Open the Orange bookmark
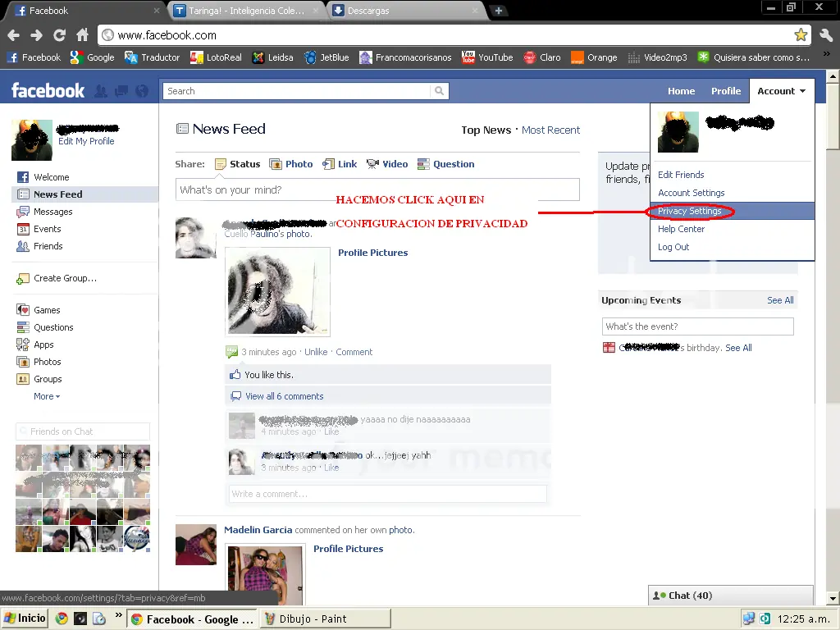 click(x=594, y=57)
